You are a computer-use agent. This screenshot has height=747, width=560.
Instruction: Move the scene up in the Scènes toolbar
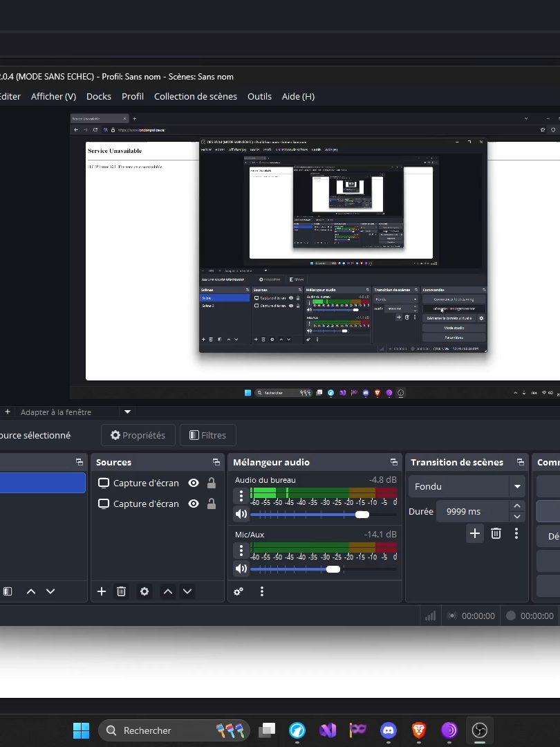pos(31,591)
